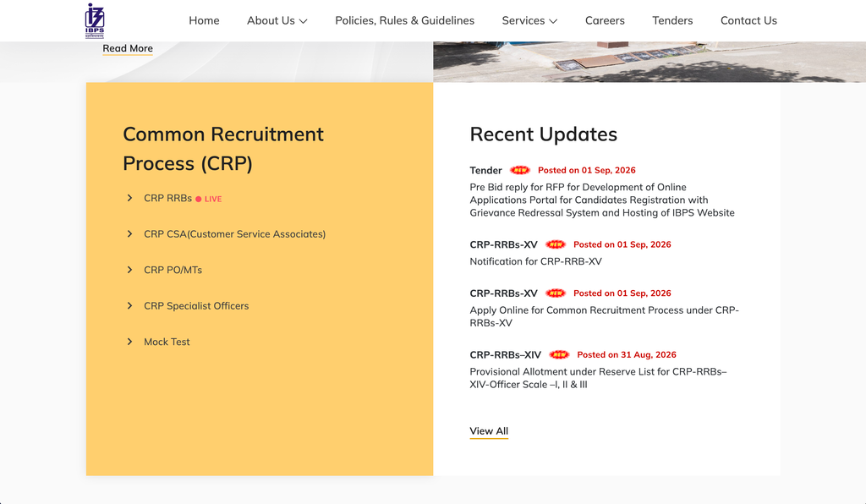Open Notification for CRP-RRB-XV

pyautogui.click(x=535, y=261)
